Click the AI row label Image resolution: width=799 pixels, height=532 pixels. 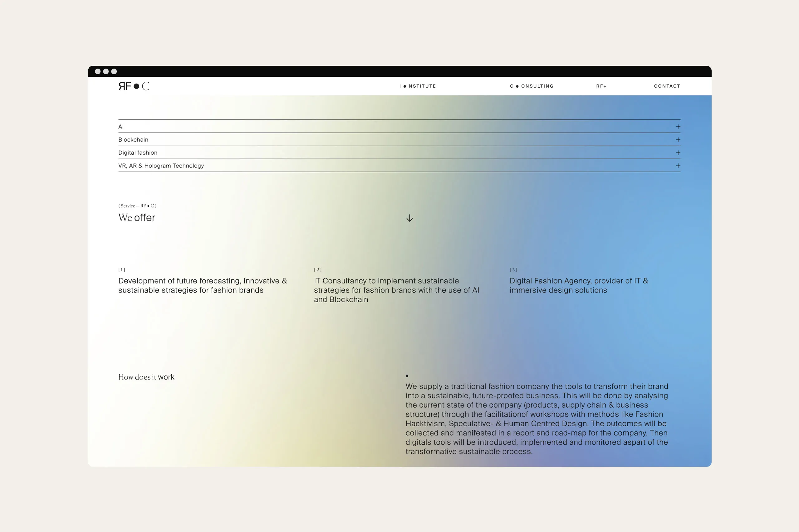pyautogui.click(x=121, y=127)
